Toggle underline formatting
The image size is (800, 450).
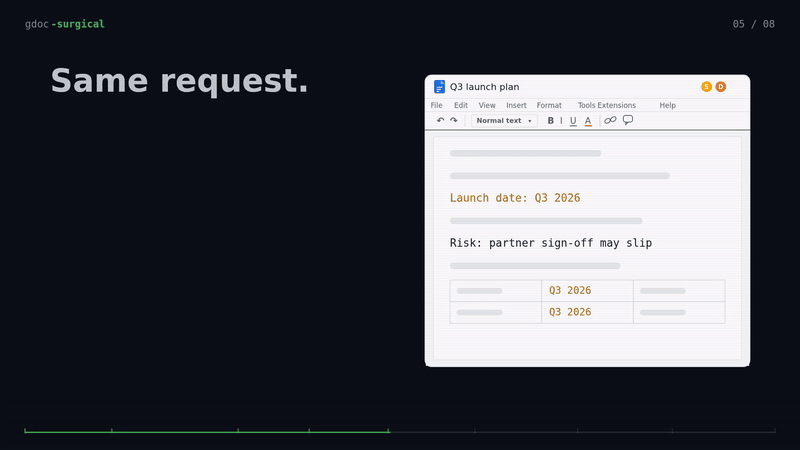pyautogui.click(x=573, y=121)
